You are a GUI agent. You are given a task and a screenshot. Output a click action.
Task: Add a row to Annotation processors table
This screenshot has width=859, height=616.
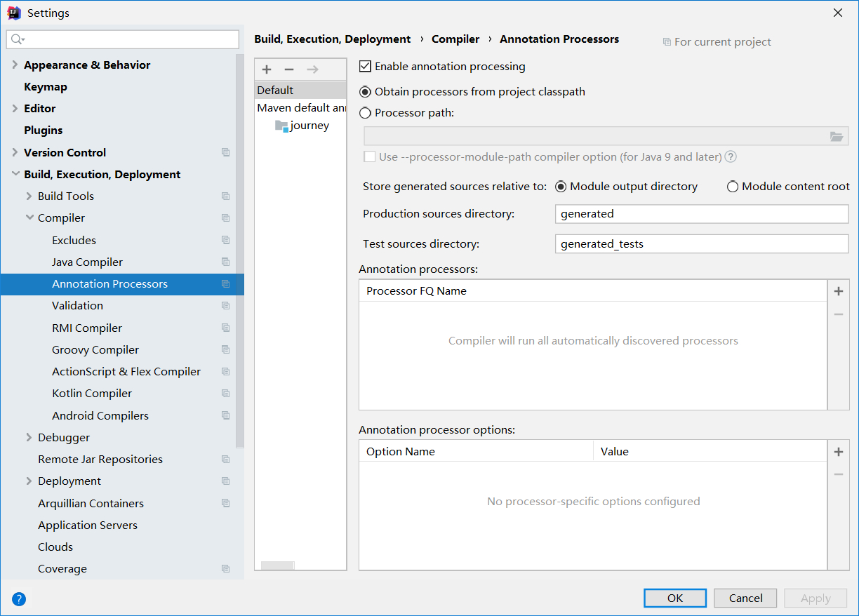839,291
